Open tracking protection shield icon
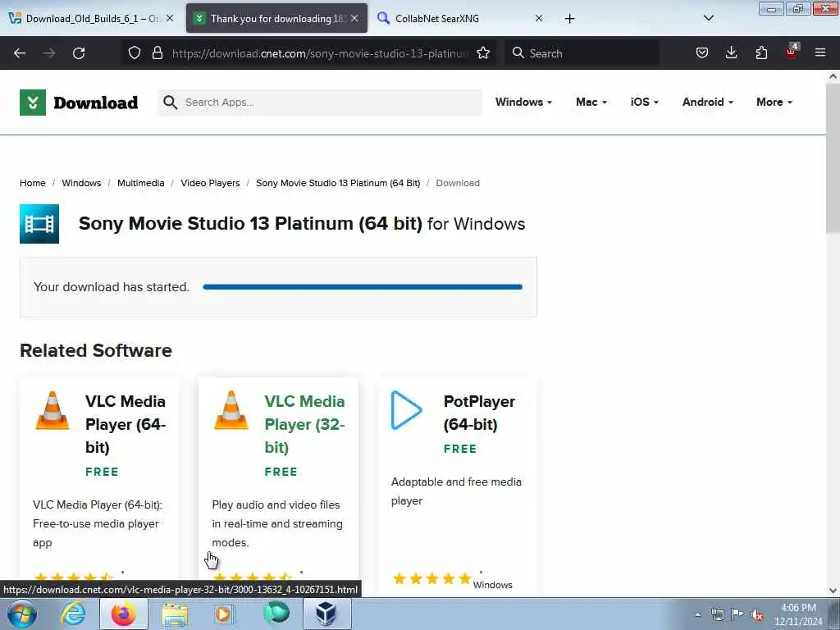Image resolution: width=840 pixels, height=630 pixels. [x=135, y=53]
